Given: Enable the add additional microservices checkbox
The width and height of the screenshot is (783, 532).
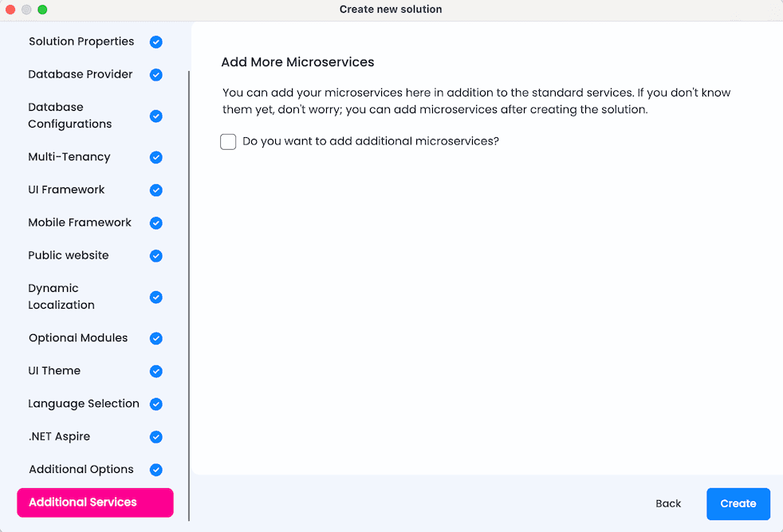Looking at the screenshot, I should coord(228,141).
